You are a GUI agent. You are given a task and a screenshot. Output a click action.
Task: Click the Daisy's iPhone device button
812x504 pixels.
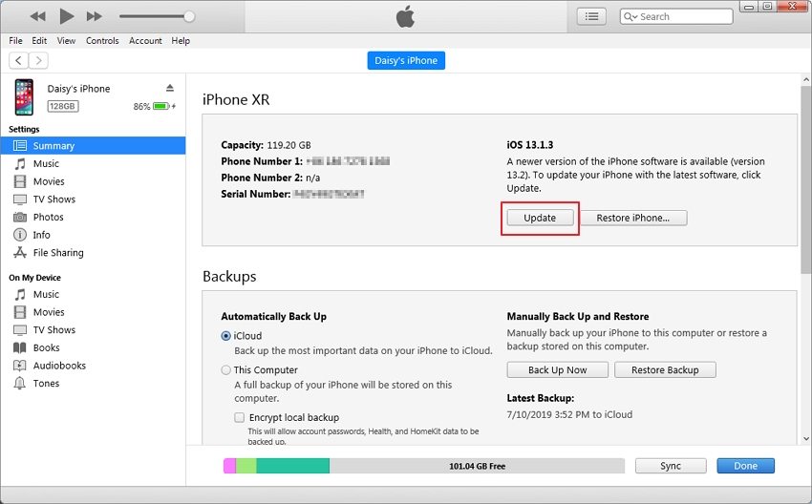pyautogui.click(x=406, y=60)
